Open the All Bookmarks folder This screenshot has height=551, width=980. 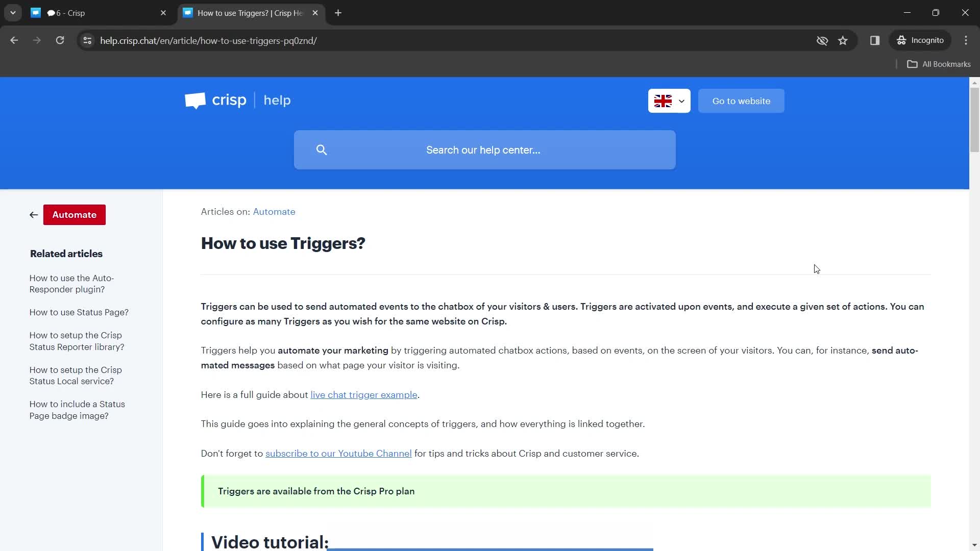tap(939, 64)
